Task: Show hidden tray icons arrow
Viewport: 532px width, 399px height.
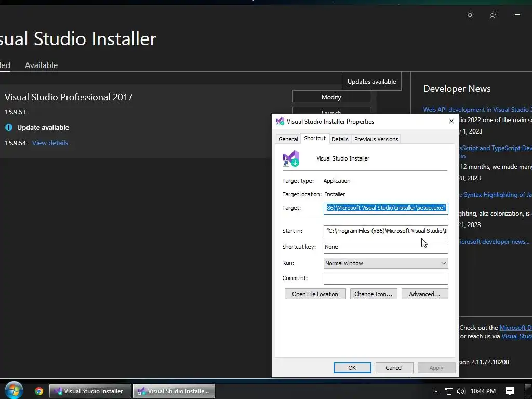Action: click(436, 391)
